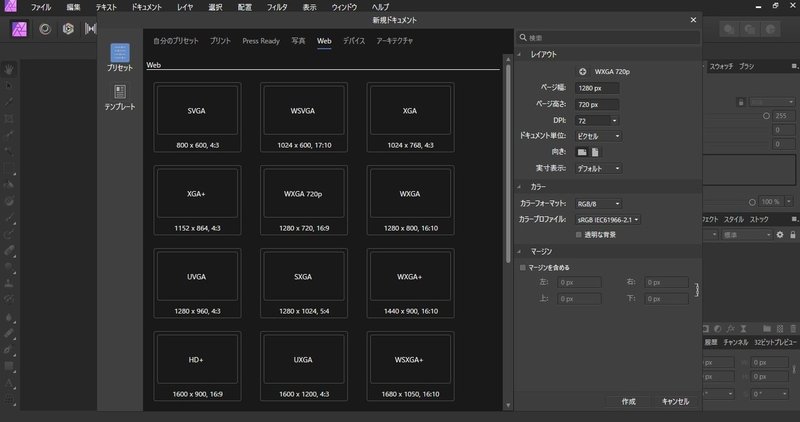Select the SVGA 800 x 600 preset

(197, 117)
